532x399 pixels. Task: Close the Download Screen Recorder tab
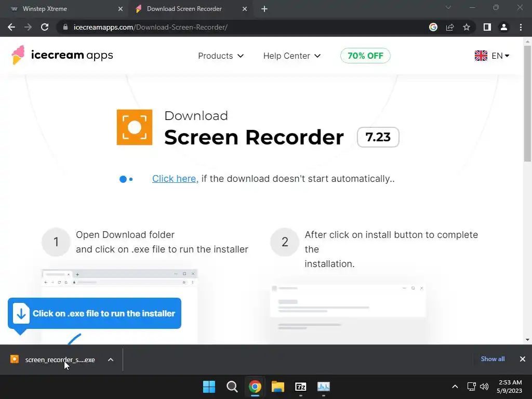[245, 9]
